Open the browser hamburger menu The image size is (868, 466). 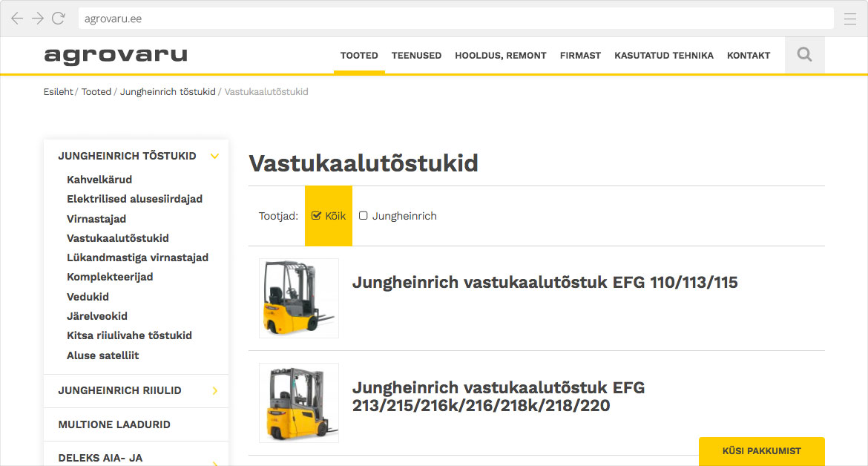[x=849, y=19]
